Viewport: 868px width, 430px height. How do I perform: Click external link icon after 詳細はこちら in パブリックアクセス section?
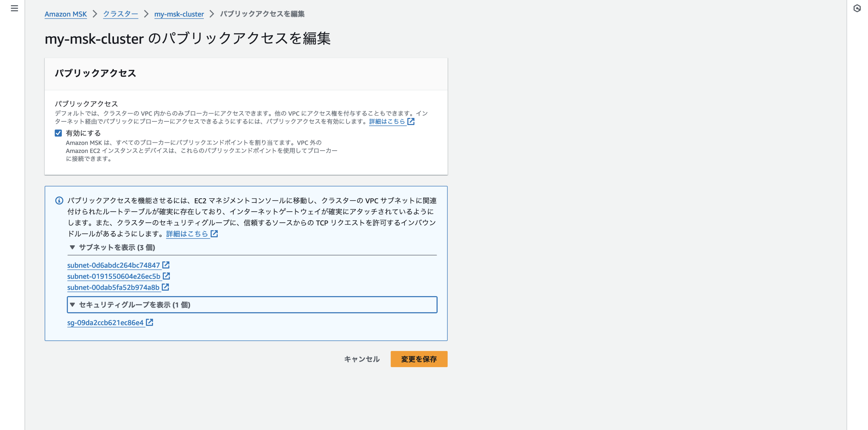click(x=411, y=122)
